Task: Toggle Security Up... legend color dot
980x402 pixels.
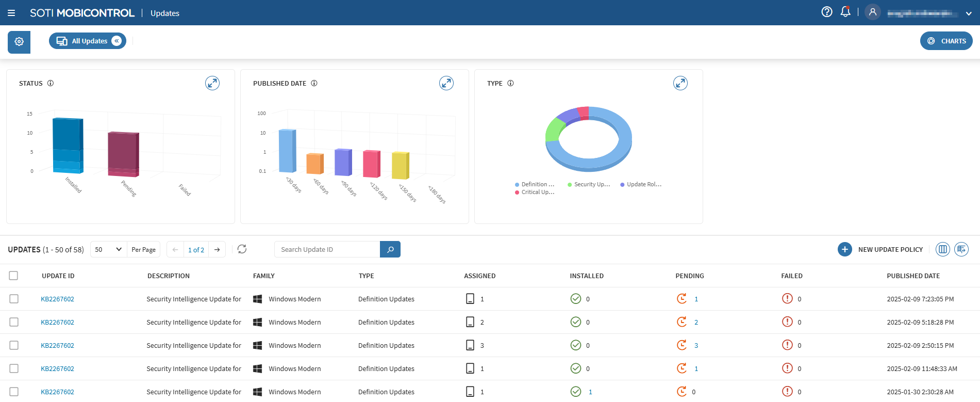Action: tap(570, 185)
